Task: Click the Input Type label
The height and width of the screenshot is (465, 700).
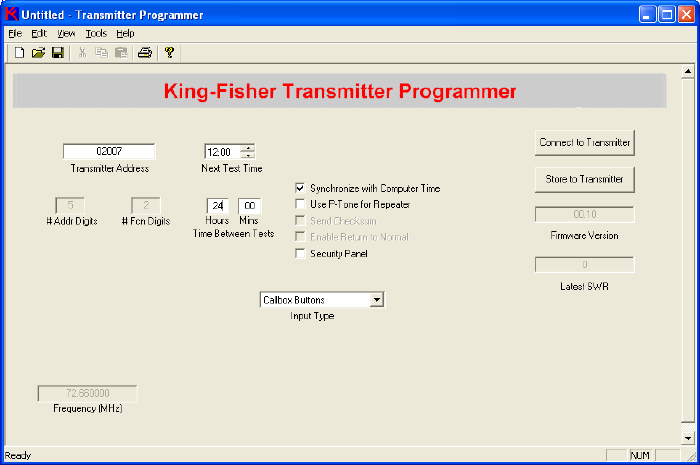Action: (x=312, y=316)
